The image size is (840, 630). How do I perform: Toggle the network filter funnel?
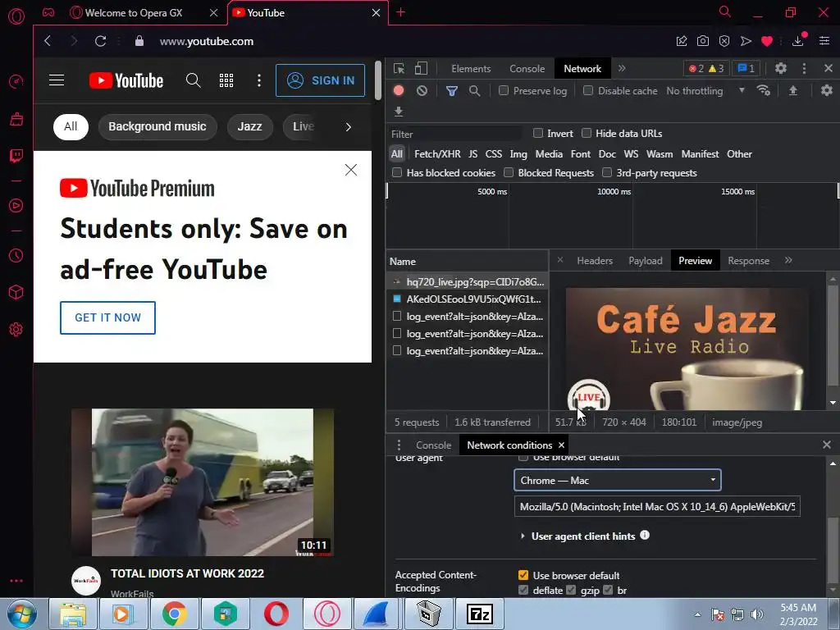(x=452, y=91)
